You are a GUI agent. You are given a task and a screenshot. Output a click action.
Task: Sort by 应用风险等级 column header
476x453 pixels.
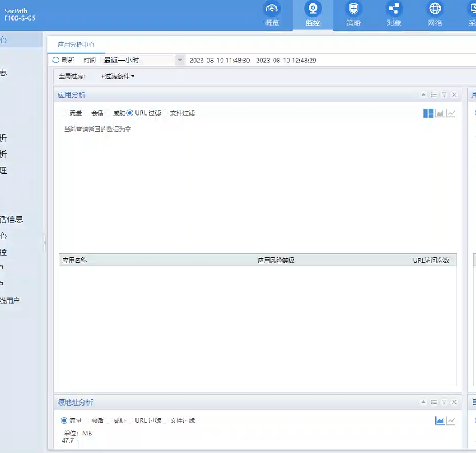click(x=276, y=260)
